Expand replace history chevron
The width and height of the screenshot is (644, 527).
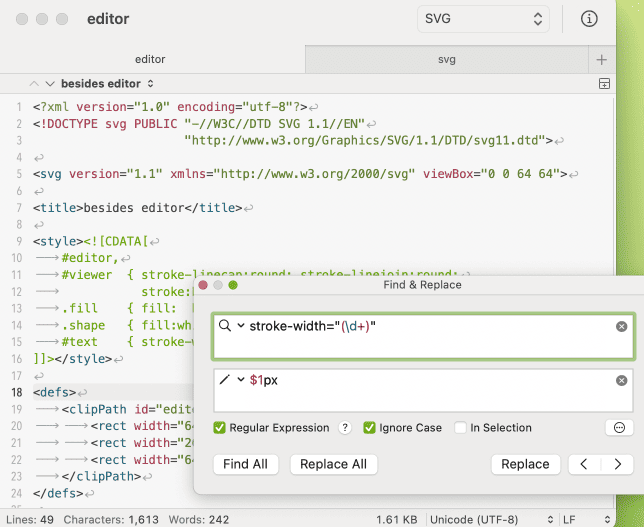point(241,380)
